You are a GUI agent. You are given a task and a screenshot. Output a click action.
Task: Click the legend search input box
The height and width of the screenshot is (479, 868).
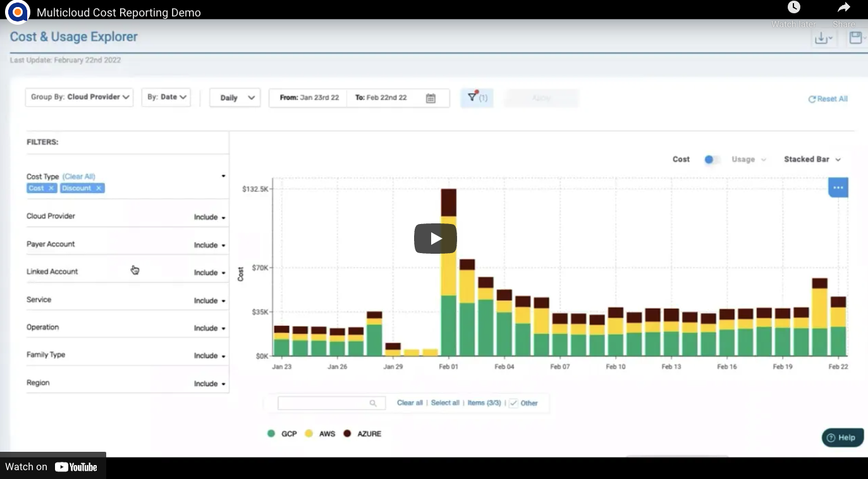click(x=331, y=403)
